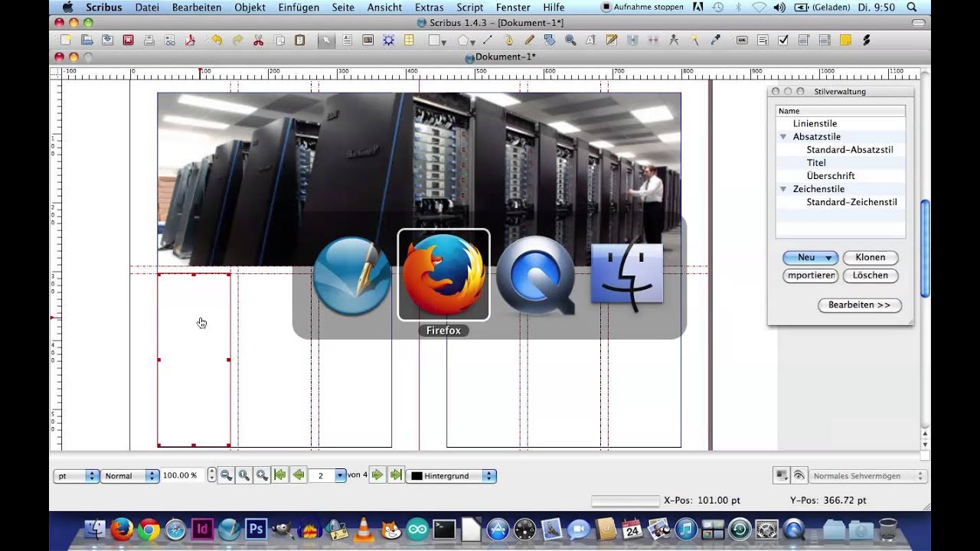Click the Cut scissors icon

(258, 40)
